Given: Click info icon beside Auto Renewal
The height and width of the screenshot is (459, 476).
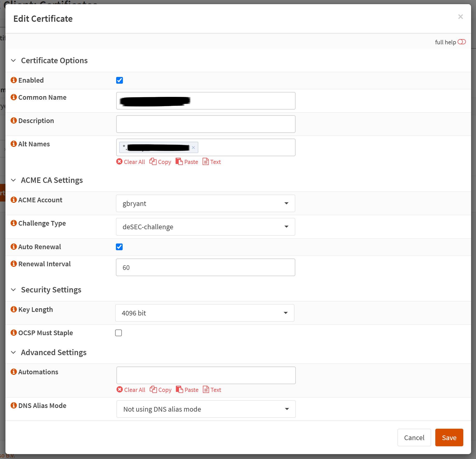Looking at the screenshot, I should 14,247.
